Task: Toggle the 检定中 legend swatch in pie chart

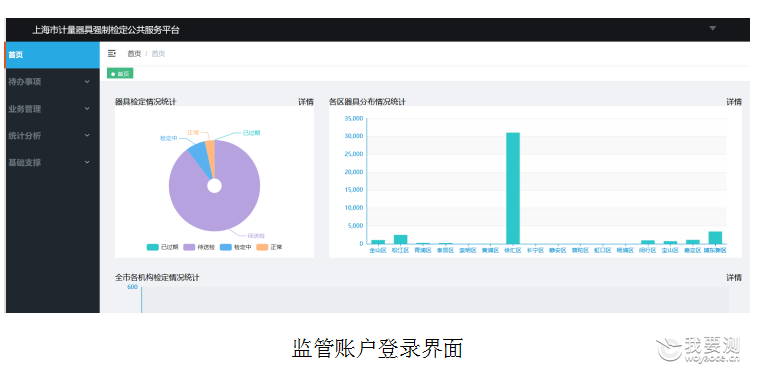Action: pyautogui.click(x=226, y=247)
